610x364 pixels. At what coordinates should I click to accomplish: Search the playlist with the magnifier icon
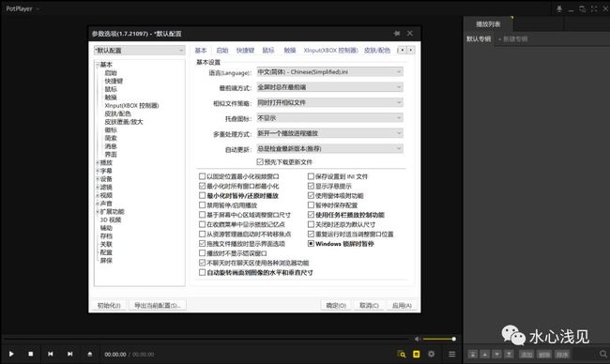coord(603,354)
